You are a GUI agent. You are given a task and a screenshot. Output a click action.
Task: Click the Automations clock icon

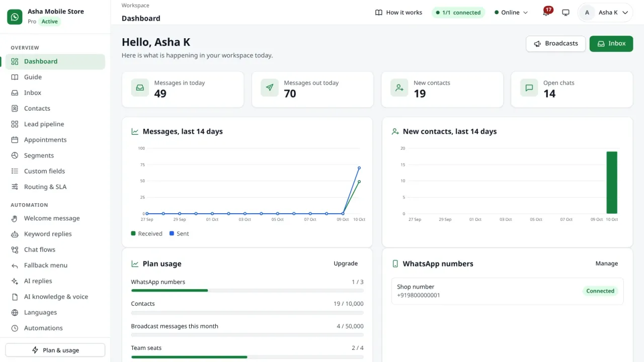15,328
